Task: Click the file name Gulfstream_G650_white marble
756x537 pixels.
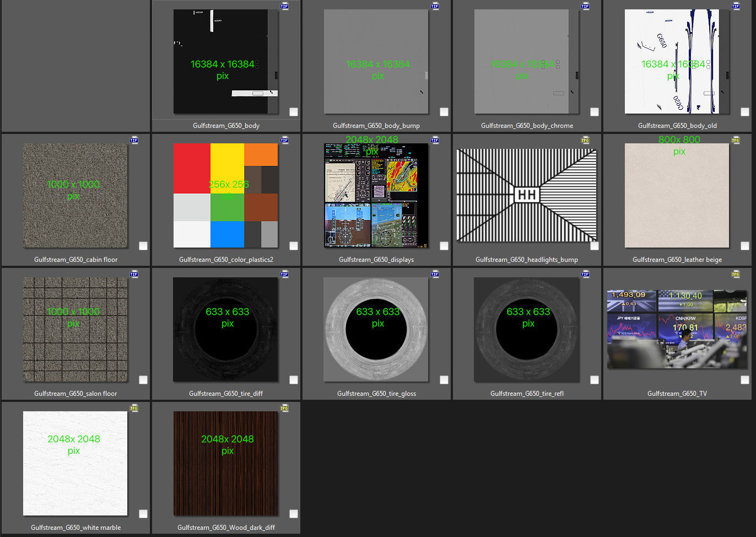Action: [x=75, y=528]
